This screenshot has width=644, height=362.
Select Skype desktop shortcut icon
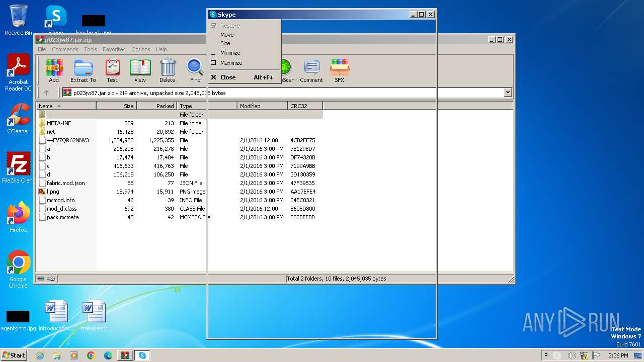coord(56,20)
